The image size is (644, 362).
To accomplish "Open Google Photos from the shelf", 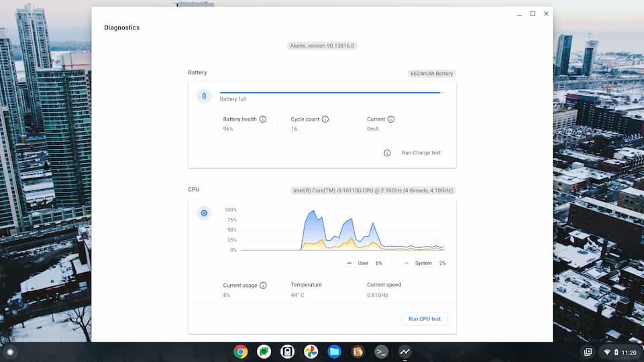I will (x=311, y=352).
